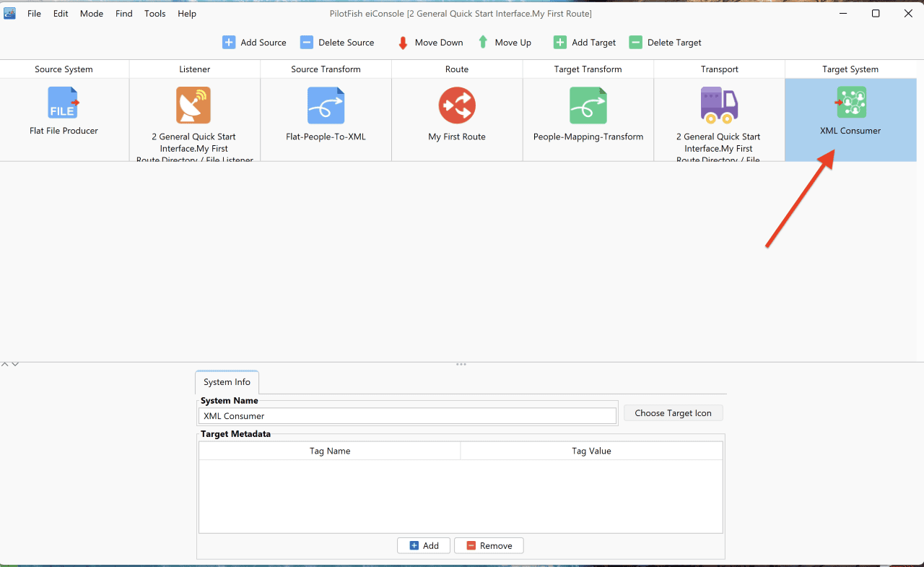Viewport: 924px width, 567px height.
Task: Click Add below the Target Metadata table
Action: pyautogui.click(x=424, y=545)
